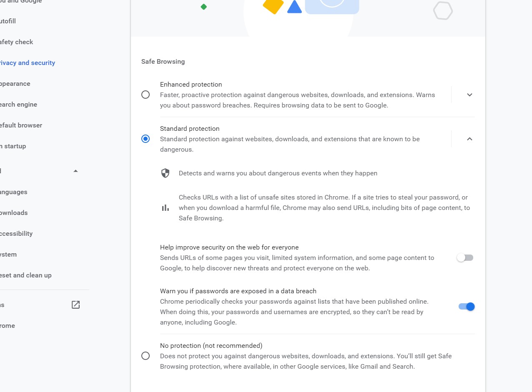Image resolution: width=532 pixels, height=392 pixels.
Task: Select No protection radio button
Action: (x=146, y=356)
